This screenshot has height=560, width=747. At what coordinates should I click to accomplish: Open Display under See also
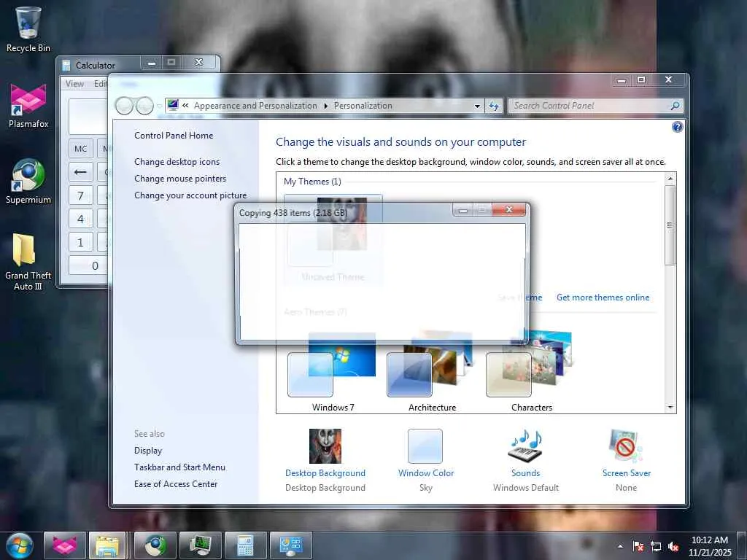tap(147, 450)
